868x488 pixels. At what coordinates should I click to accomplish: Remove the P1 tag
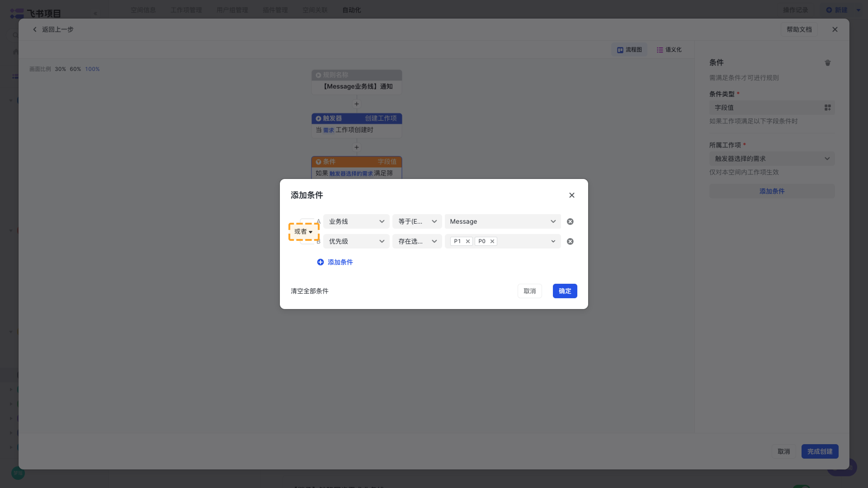(x=468, y=241)
